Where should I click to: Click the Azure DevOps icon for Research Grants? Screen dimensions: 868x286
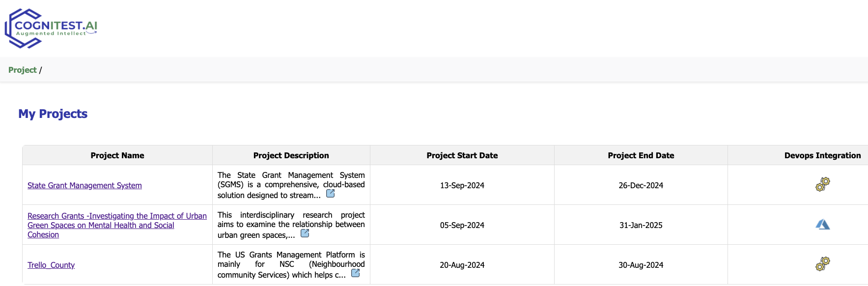click(x=822, y=225)
